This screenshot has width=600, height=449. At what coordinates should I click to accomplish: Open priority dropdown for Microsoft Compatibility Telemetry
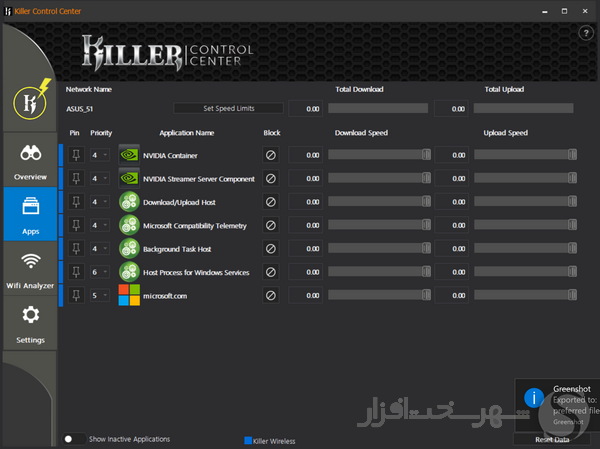click(x=100, y=225)
